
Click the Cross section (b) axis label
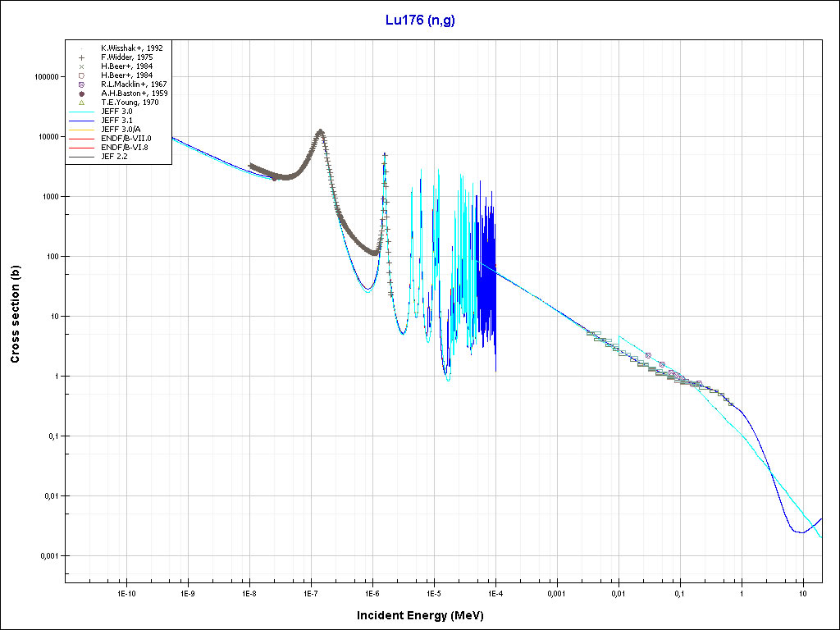[15, 313]
